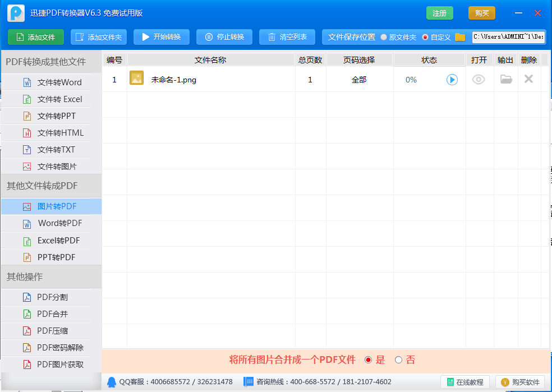Image resolution: width=552 pixels, height=392 pixels.
Task: Click 开始转换 to start converting
Action: tap(162, 37)
